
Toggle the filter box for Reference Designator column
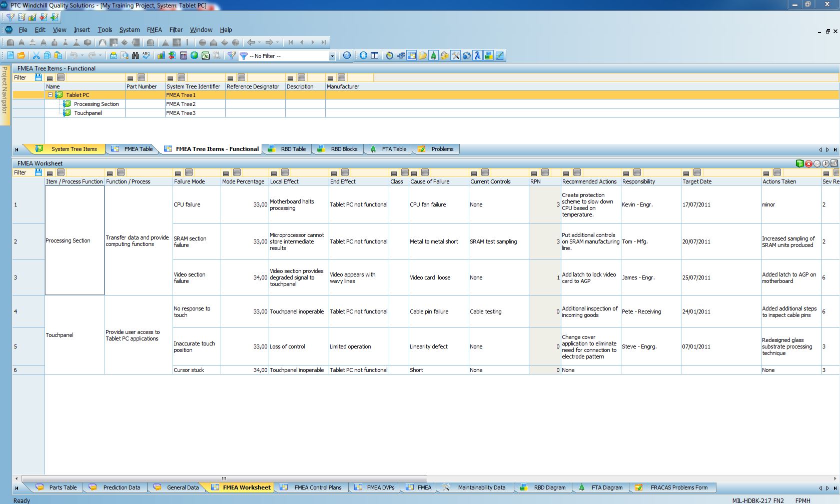point(242,77)
